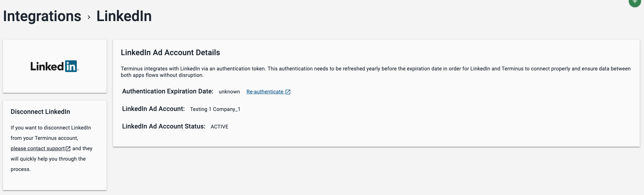Select the 'unknown' expiration date value
The height and width of the screenshot is (195, 644).
coord(229,92)
